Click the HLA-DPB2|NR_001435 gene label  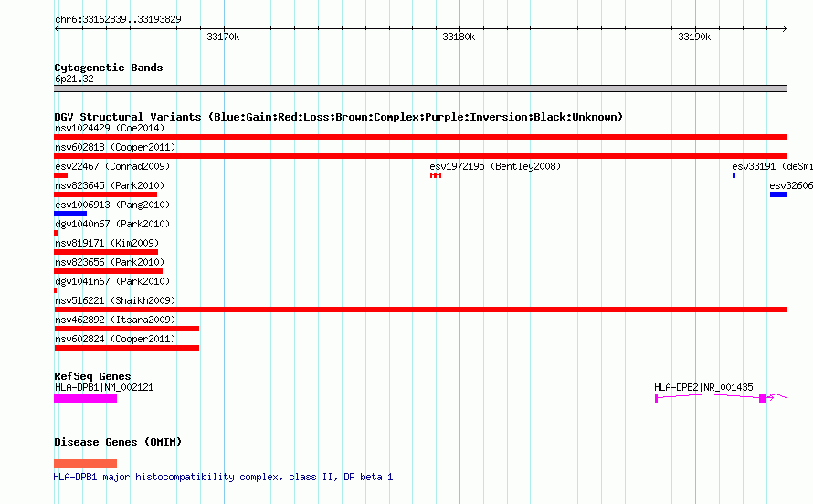click(x=703, y=387)
